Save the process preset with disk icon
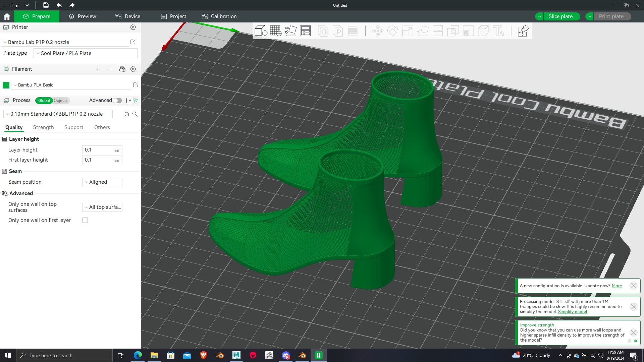644x362 pixels. click(127, 114)
